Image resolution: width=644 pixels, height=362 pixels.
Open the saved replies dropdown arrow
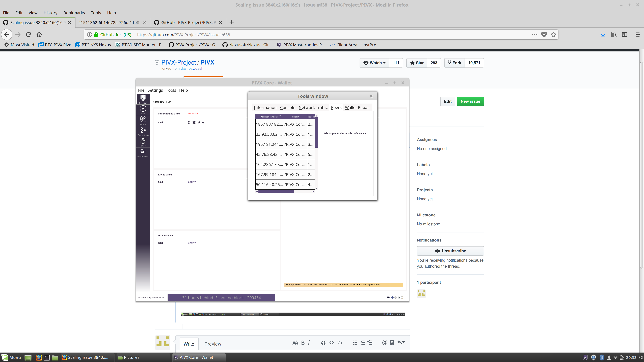pos(401,342)
